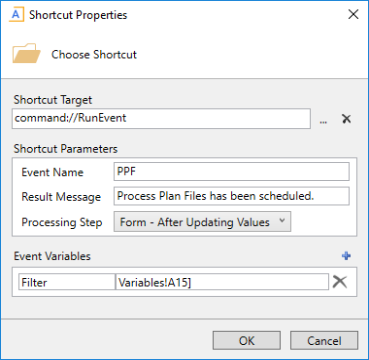Click into the command://RunEvent target field
Viewport: 369px width, 360px height.
tap(161, 118)
